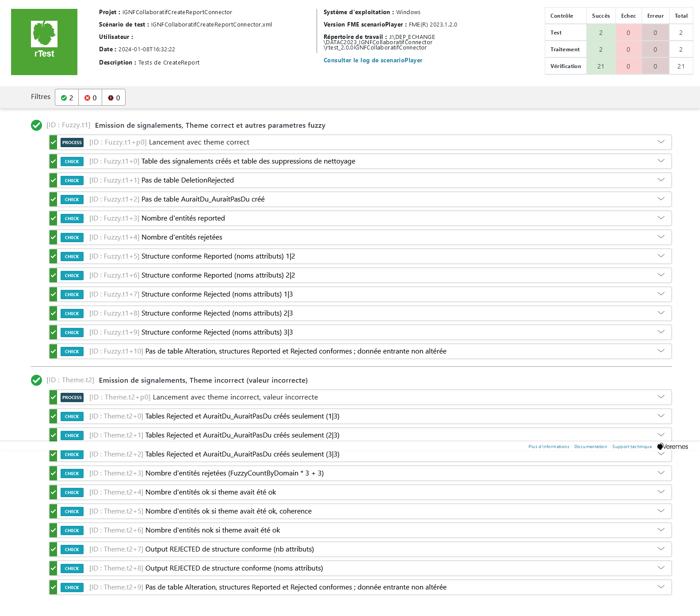Click CHECK badge on Theme.t2+0 row
This screenshot has width=700, height=616.
tap(72, 416)
